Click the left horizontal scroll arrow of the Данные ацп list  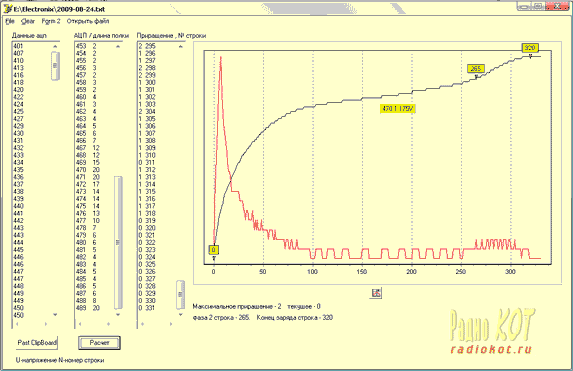click(x=17, y=324)
